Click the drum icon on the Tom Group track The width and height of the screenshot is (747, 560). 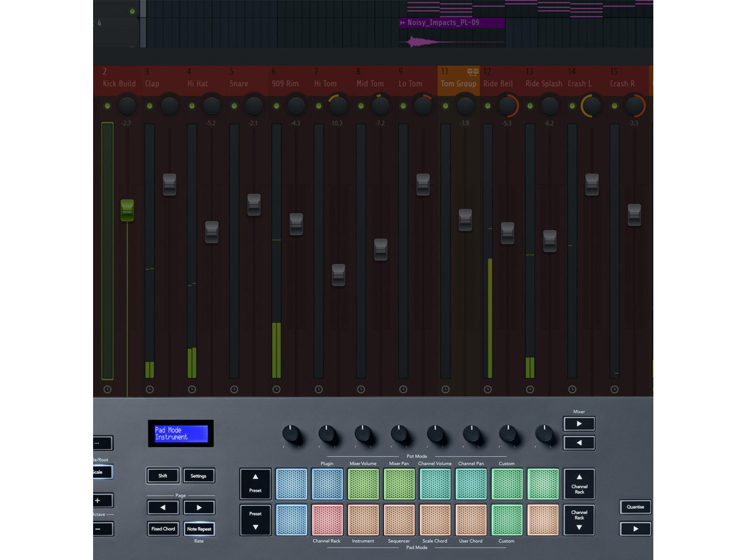click(x=472, y=72)
